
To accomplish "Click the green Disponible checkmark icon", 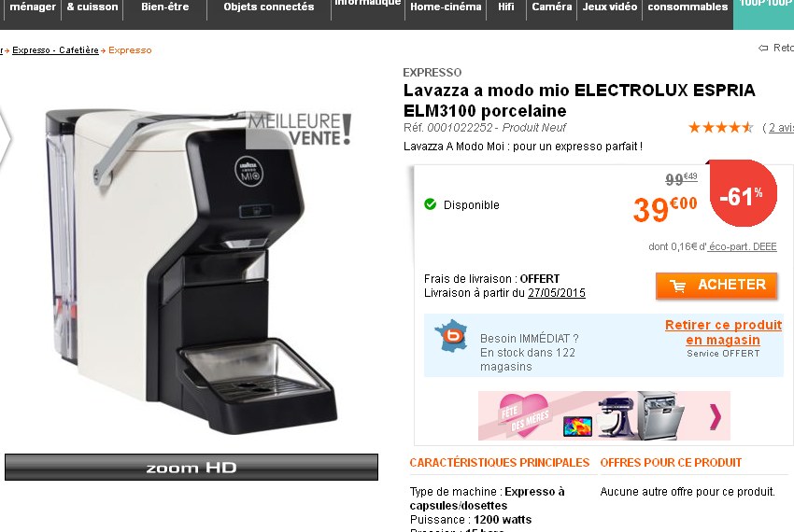I will [x=430, y=204].
